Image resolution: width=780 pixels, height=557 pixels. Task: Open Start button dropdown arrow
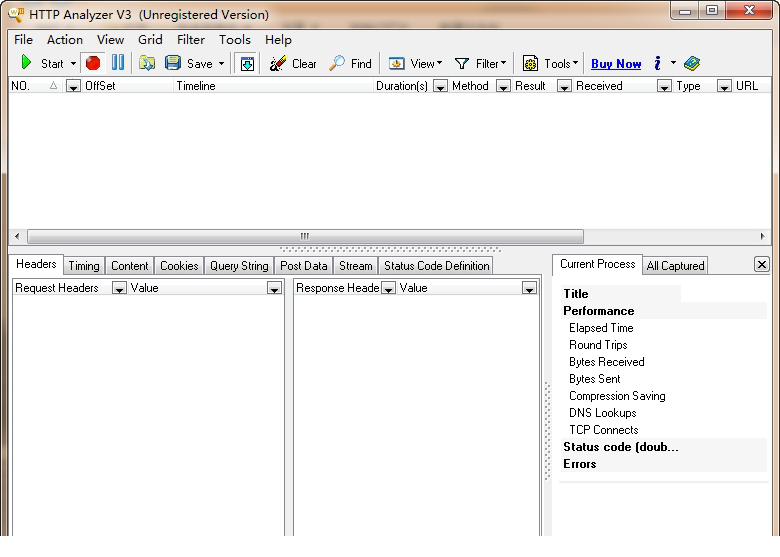[73, 64]
